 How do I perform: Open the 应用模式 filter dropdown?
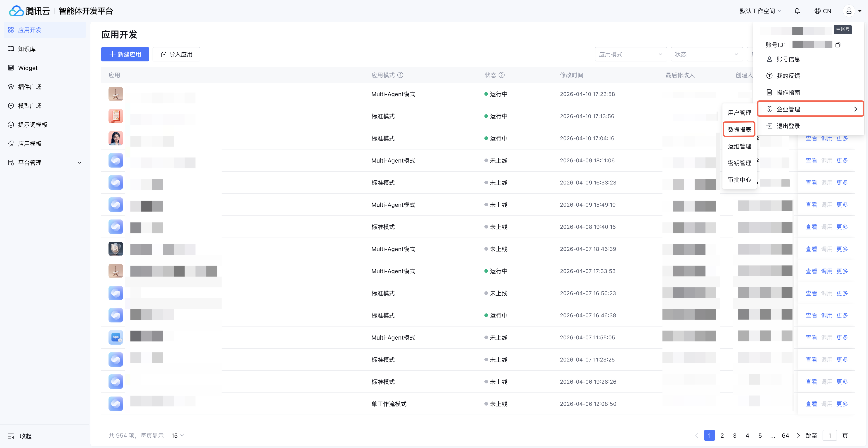coord(630,54)
